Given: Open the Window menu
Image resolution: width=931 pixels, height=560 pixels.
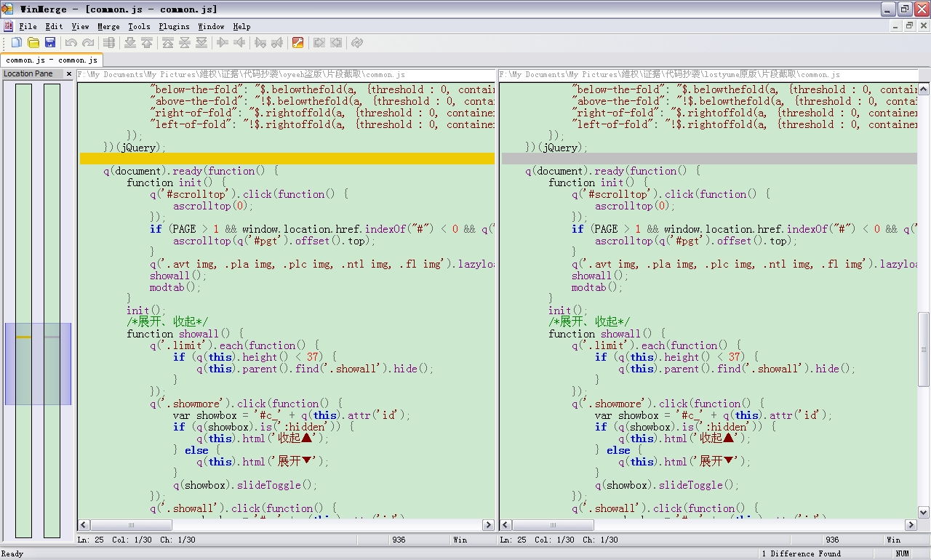Looking at the screenshot, I should point(211,26).
